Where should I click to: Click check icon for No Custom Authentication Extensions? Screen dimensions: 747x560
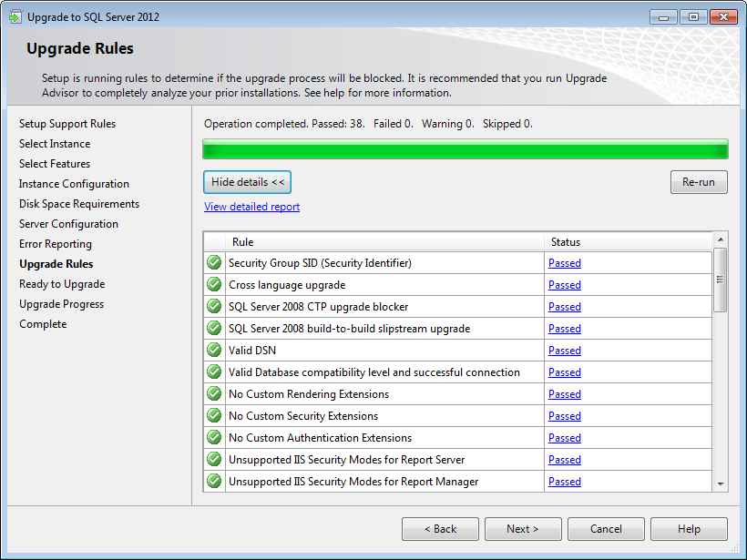pos(214,438)
